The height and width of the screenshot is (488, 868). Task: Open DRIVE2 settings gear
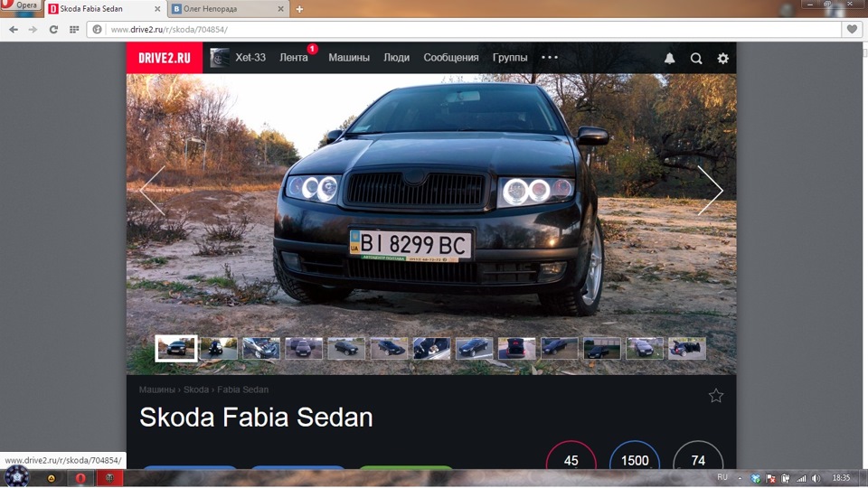723,58
